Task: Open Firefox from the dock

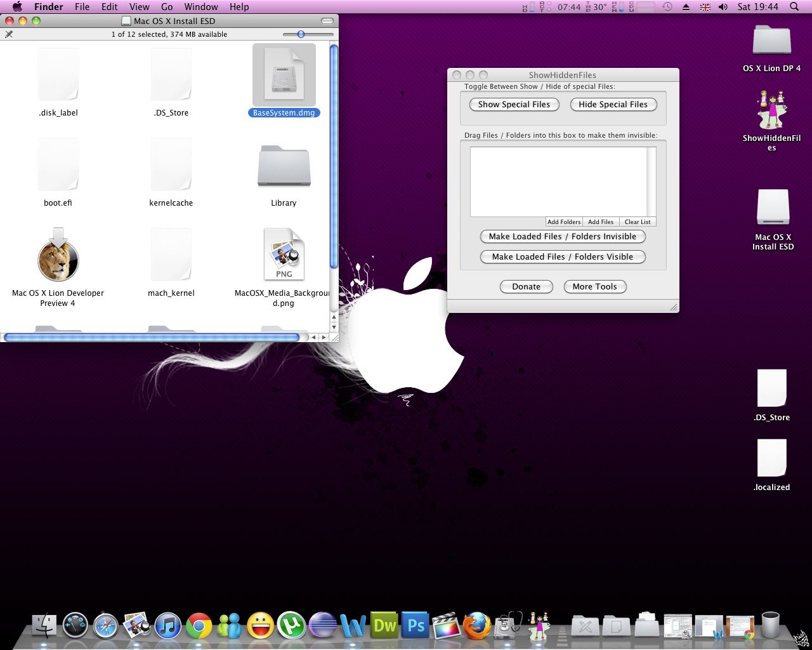Action: pos(477,626)
